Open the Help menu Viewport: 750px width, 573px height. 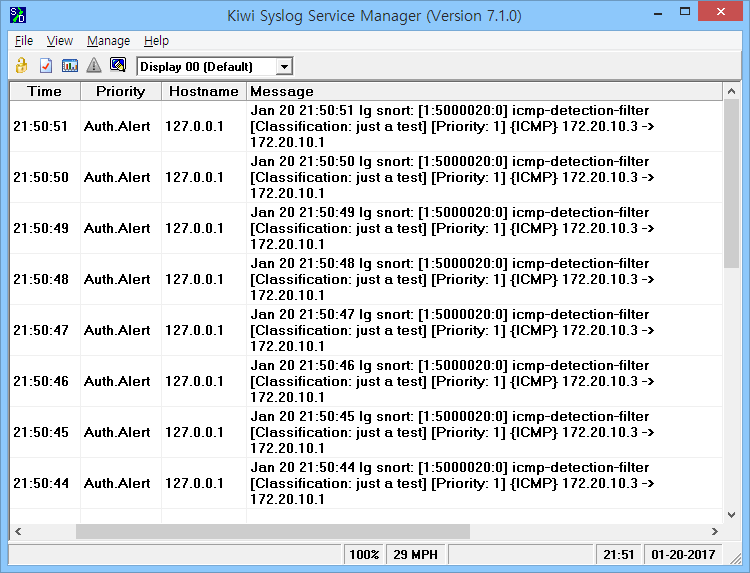[x=156, y=41]
